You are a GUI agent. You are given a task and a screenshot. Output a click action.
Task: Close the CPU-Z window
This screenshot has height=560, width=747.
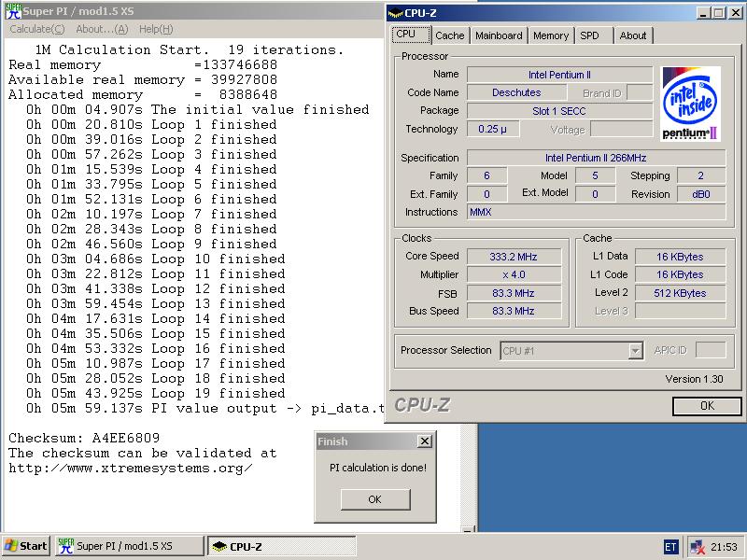pyautogui.click(x=736, y=13)
